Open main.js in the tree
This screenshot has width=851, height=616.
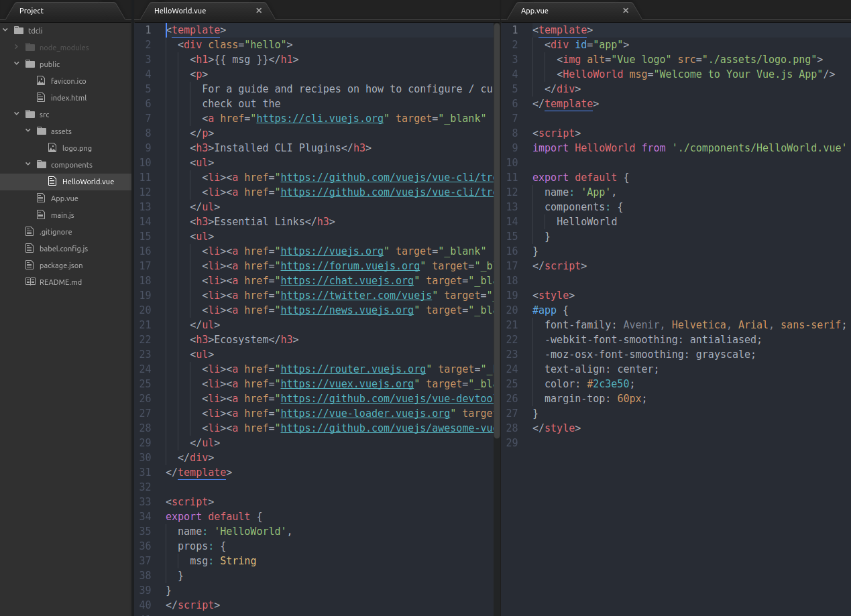[62, 215]
